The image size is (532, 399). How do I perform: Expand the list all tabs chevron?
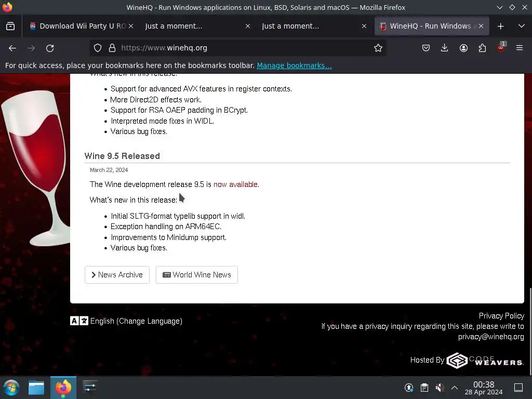(522, 26)
